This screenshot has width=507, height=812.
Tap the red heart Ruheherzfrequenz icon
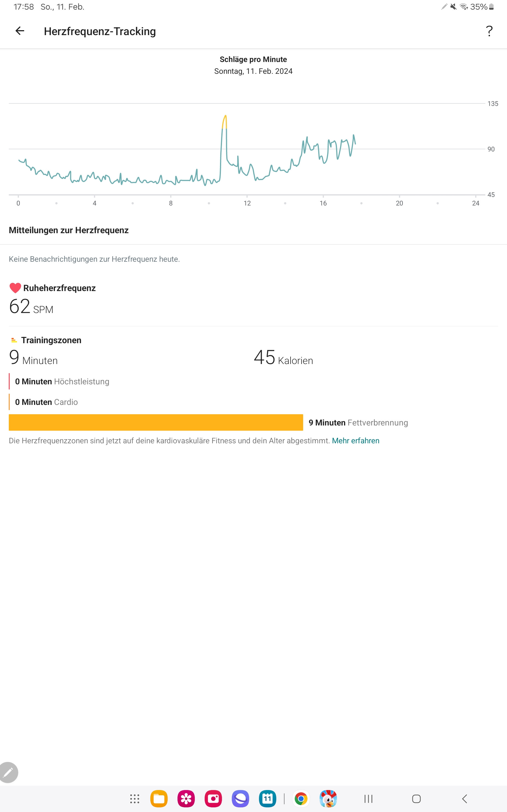[15, 288]
